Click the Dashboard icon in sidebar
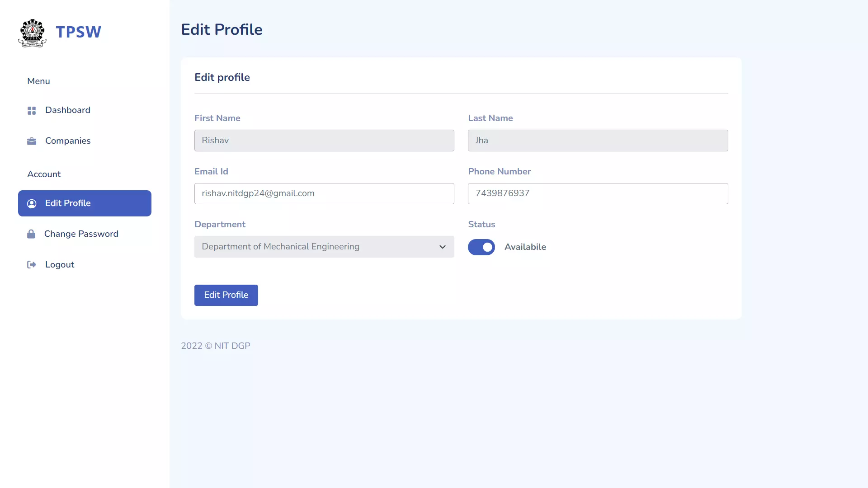868x488 pixels. [31, 110]
